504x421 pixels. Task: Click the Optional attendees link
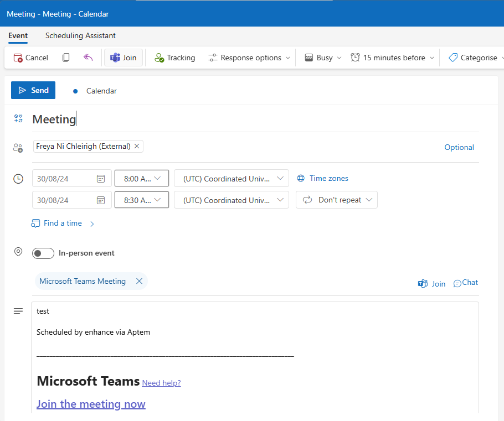[459, 147]
